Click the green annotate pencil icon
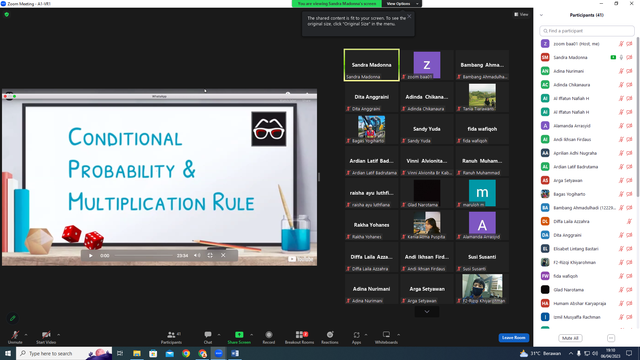Screen dimensions: 640x360 pyautogui.click(x=12, y=318)
